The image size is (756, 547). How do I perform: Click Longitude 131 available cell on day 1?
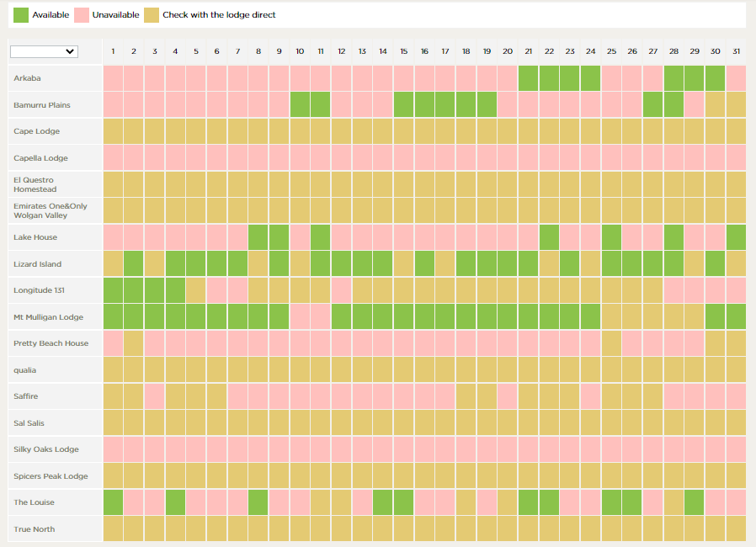pyautogui.click(x=113, y=290)
